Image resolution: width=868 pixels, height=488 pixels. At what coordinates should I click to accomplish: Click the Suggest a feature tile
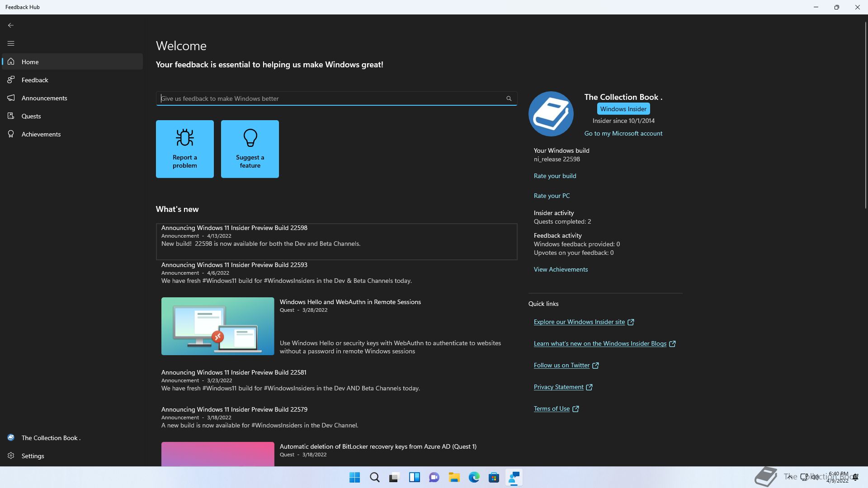[x=250, y=149]
